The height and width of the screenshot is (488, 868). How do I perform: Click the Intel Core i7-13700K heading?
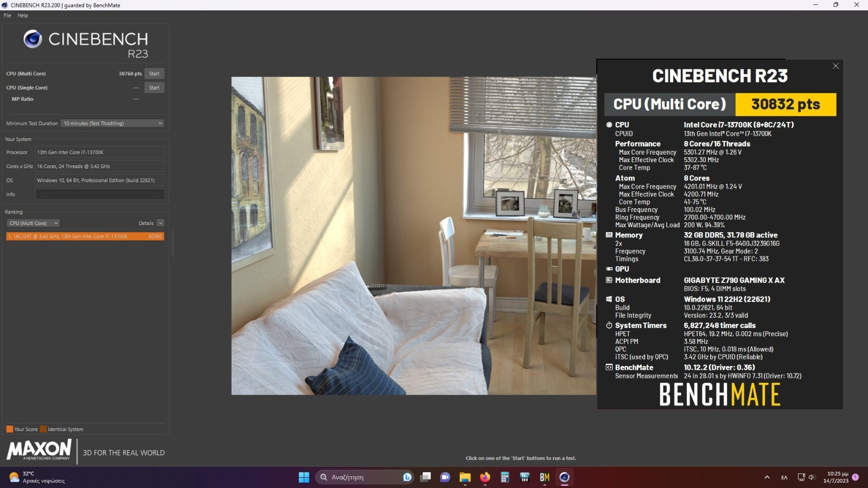[738, 125]
